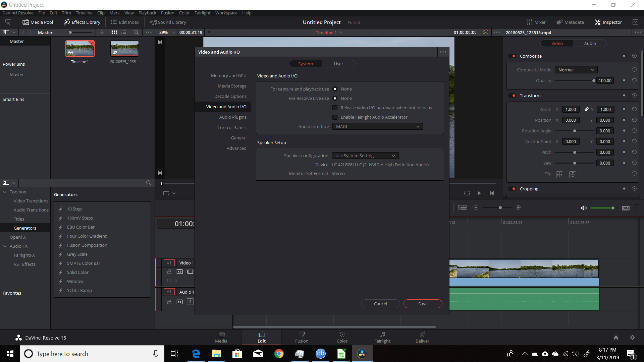644x362 pixels.
Task: Lock the Video 1 track
Action: (x=169, y=272)
